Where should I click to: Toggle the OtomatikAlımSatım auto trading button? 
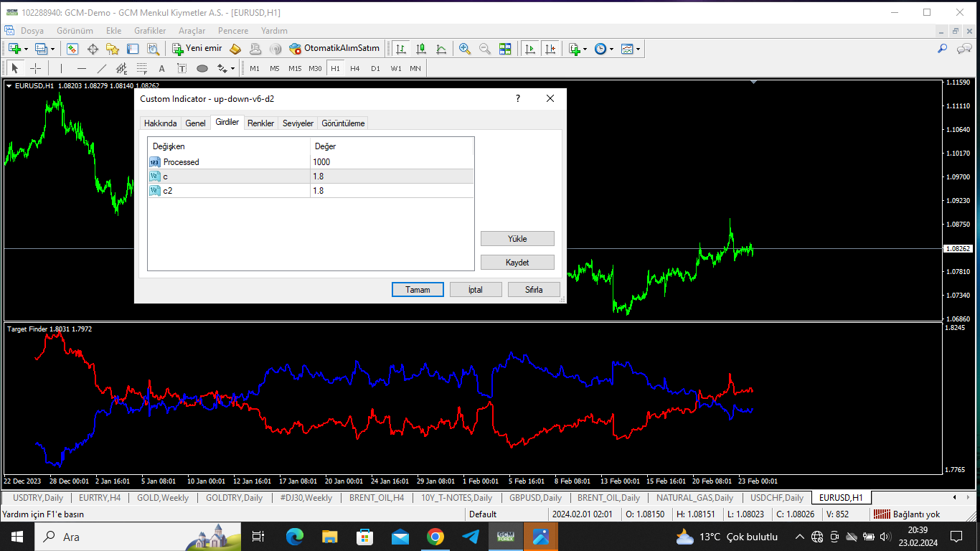coord(334,49)
